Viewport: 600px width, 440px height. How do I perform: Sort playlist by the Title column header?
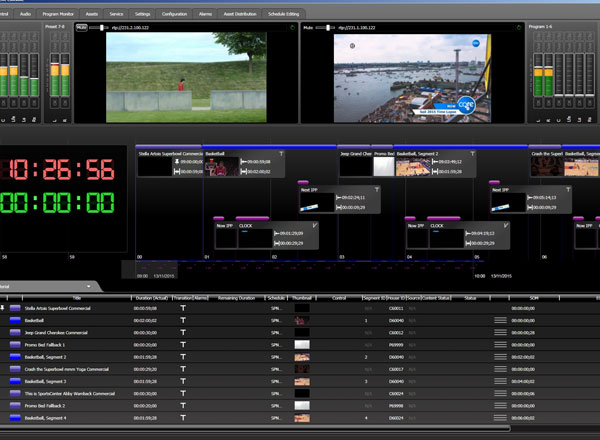(x=77, y=298)
